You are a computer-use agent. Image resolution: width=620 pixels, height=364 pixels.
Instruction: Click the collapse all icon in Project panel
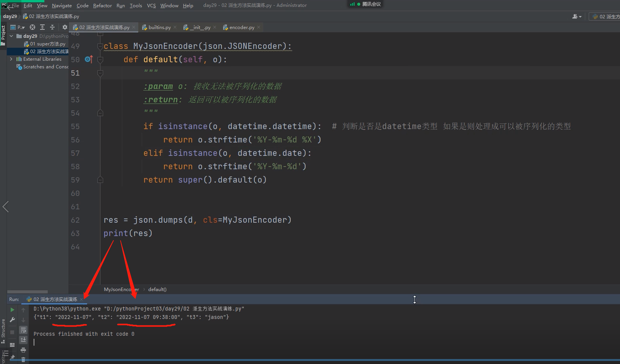(52, 27)
